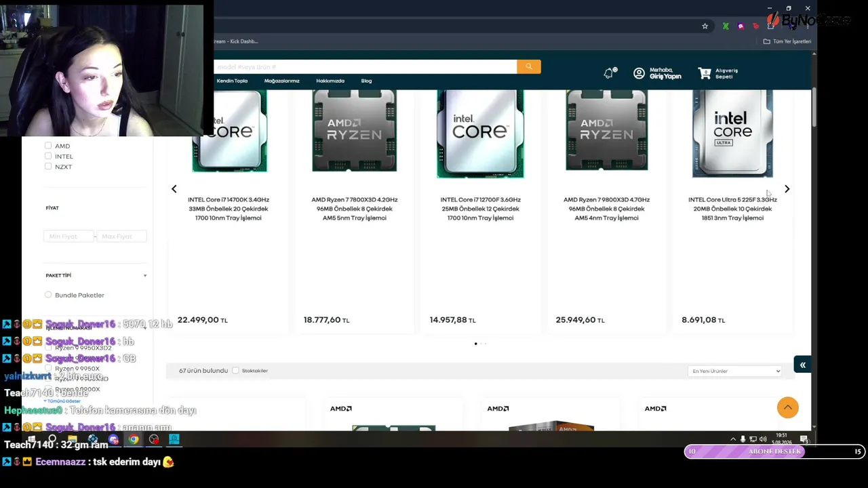Click the purple browser extension icon

click(741, 26)
